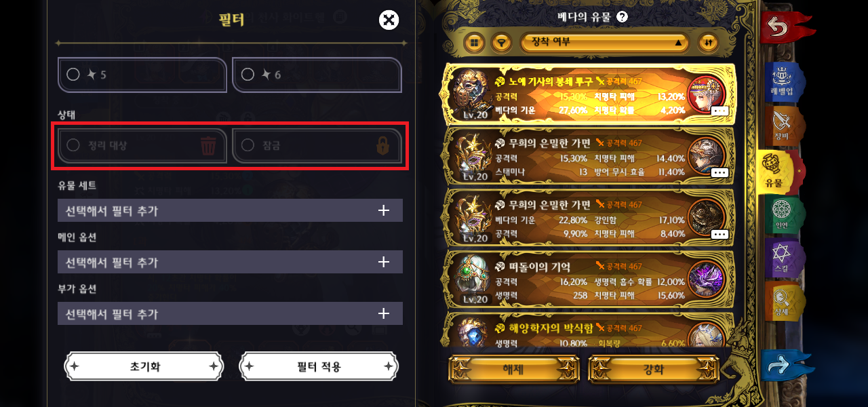868x407 pixels.
Task: Select the 6-star filter radio button
Action: tap(248, 75)
